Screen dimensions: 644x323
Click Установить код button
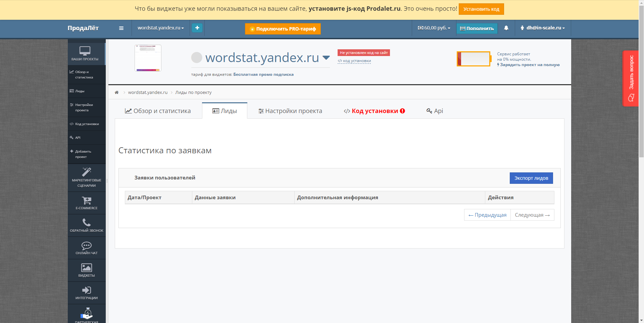pyautogui.click(x=481, y=9)
